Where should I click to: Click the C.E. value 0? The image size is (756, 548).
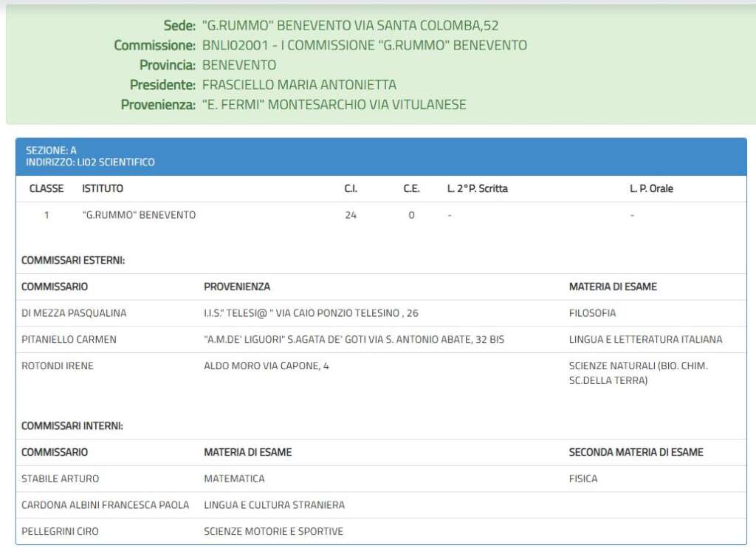411,215
